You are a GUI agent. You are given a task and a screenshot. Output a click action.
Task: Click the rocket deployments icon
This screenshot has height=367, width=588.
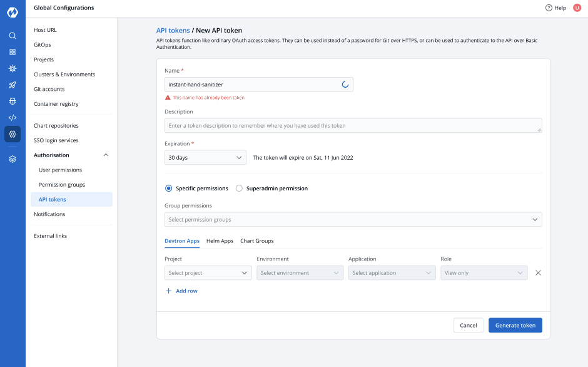coord(13,85)
